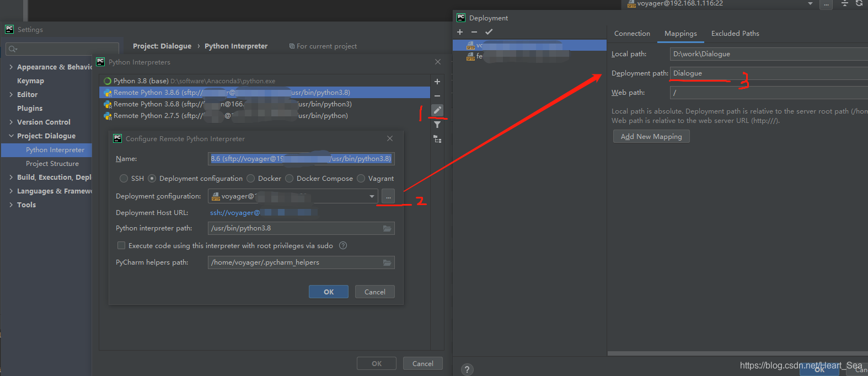This screenshot has width=868, height=376.
Task: Open Keymap settings
Action: (30, 80)
